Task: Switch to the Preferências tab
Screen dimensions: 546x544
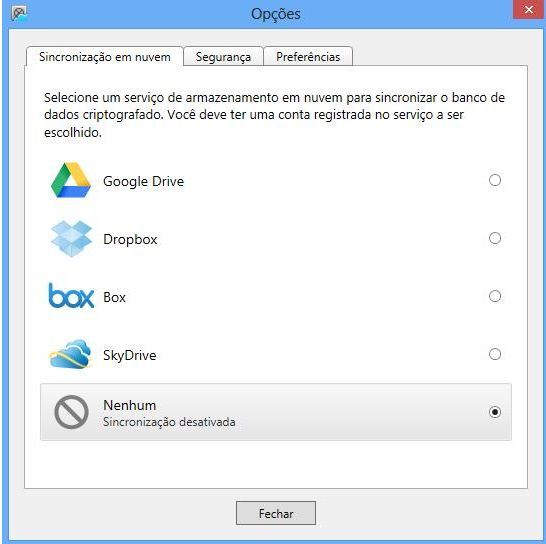Action: pyautogui.click(x=308, y=56)
